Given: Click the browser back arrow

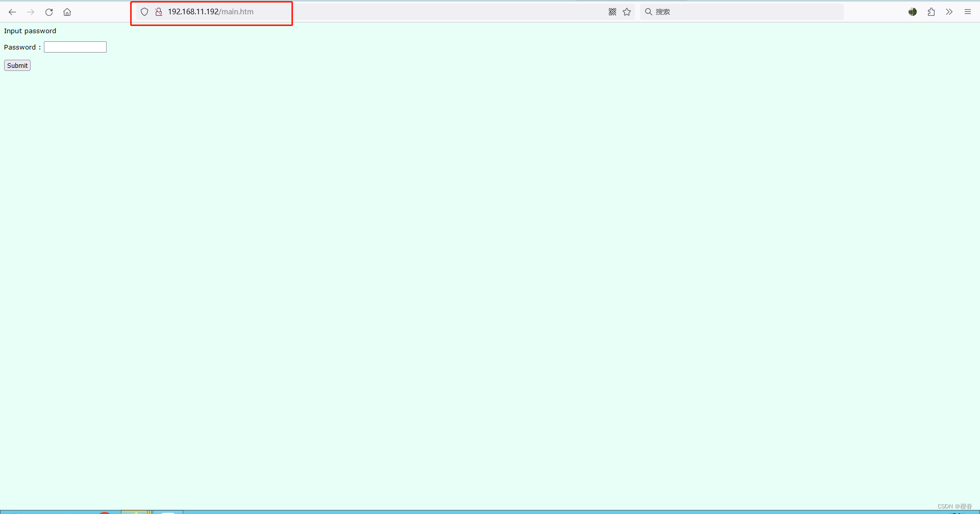Looking at the screenshot, I should [x=12, y=12].
